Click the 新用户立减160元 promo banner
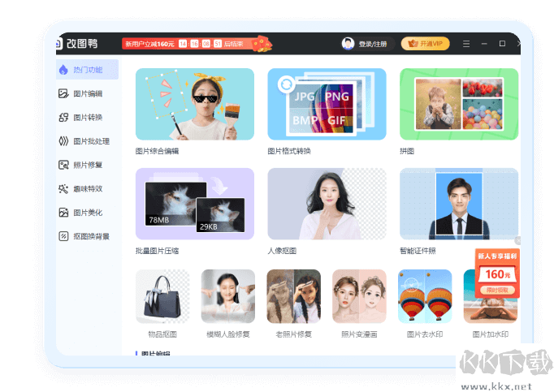 197,44
